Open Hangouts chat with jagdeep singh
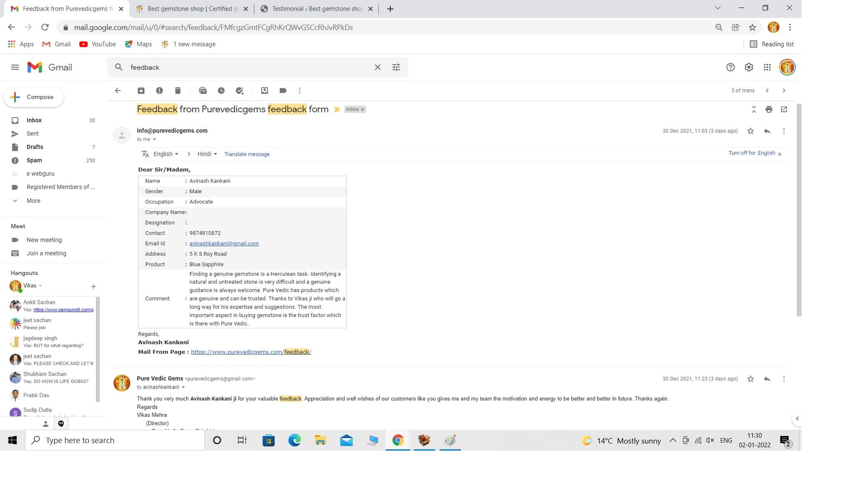This screenshot has height=504, width=865. click(x=52, y=342)
